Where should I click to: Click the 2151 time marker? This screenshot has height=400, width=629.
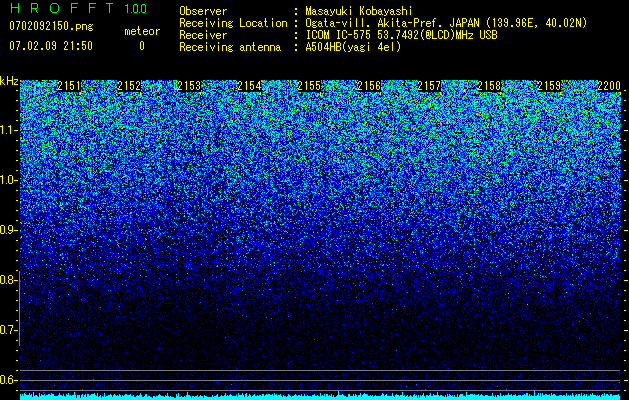69,86
